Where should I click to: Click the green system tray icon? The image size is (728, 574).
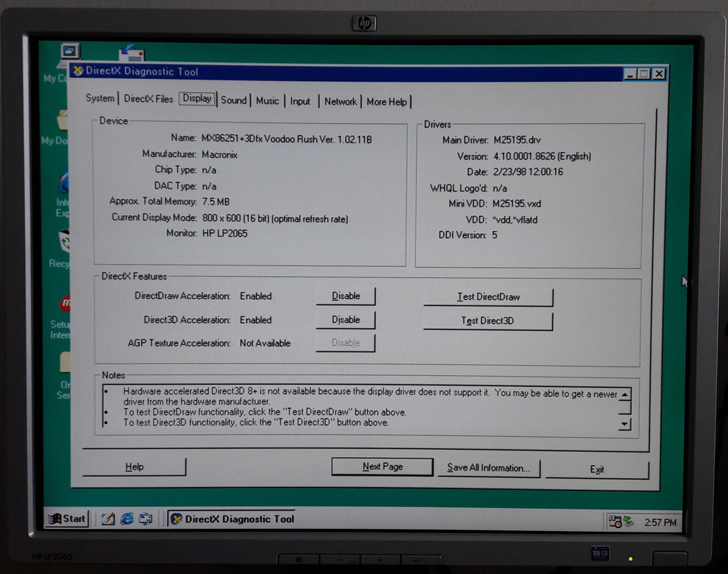[628, 521]
